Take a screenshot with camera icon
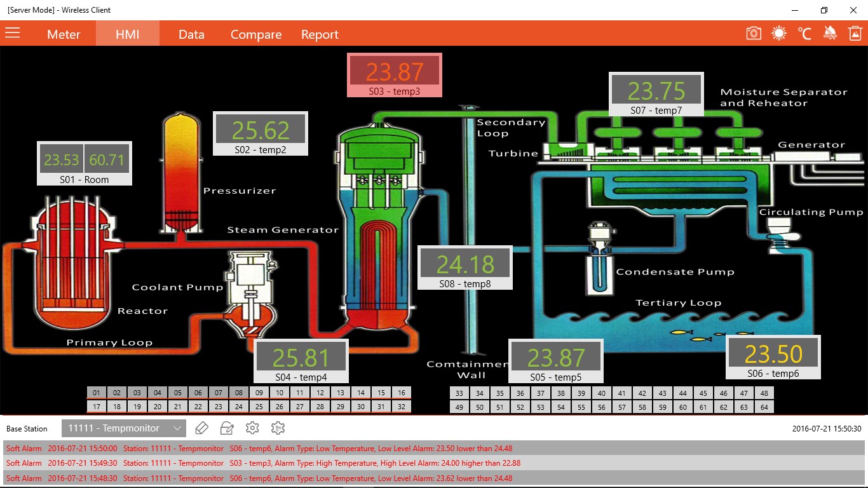Image resolution: width=868 pixels, height=488 pixels. click(x=754, y=34)
